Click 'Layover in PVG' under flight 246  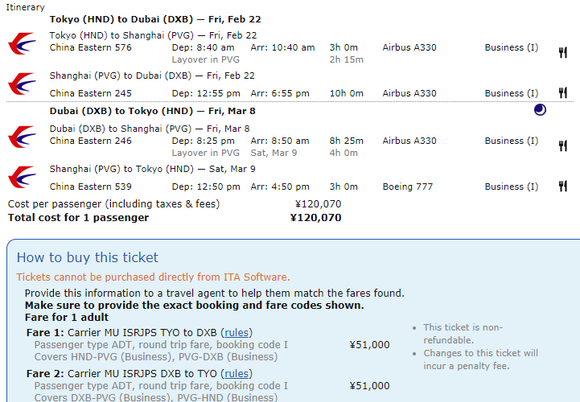coord(206,153)
